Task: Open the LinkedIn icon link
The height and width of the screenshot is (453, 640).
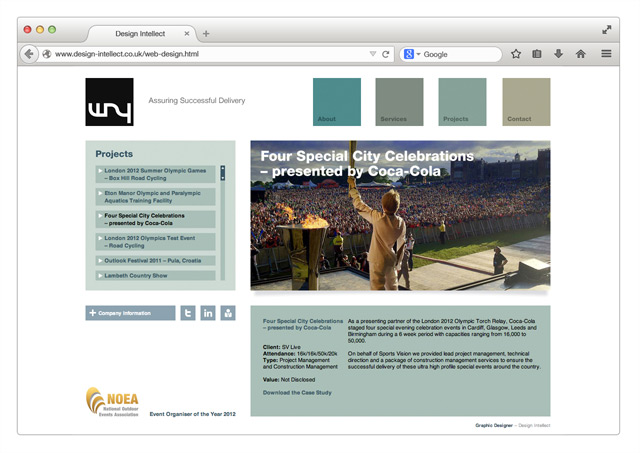Action: pos(208,313)
